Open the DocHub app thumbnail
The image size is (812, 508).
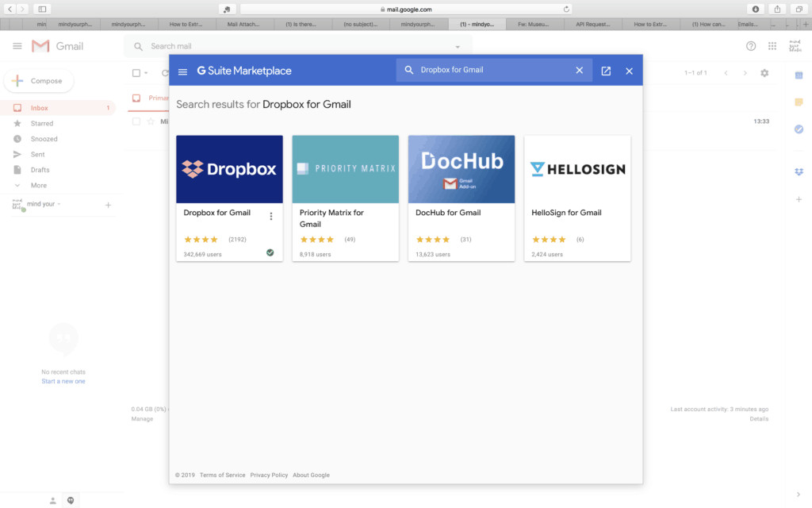(x=462, y=169)
